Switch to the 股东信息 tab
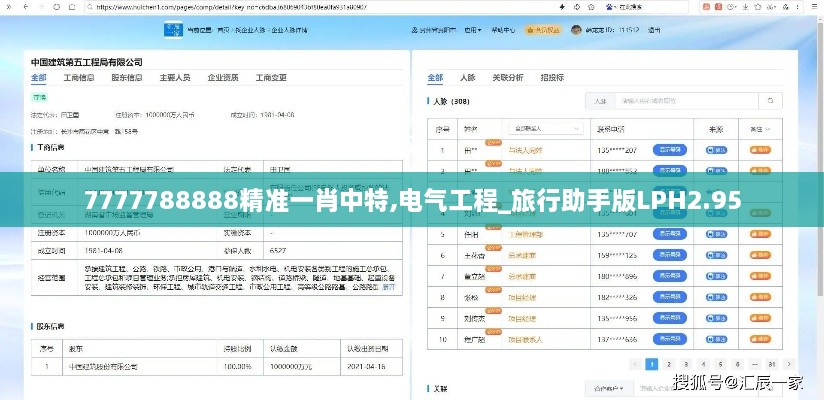 pos(127,78)
